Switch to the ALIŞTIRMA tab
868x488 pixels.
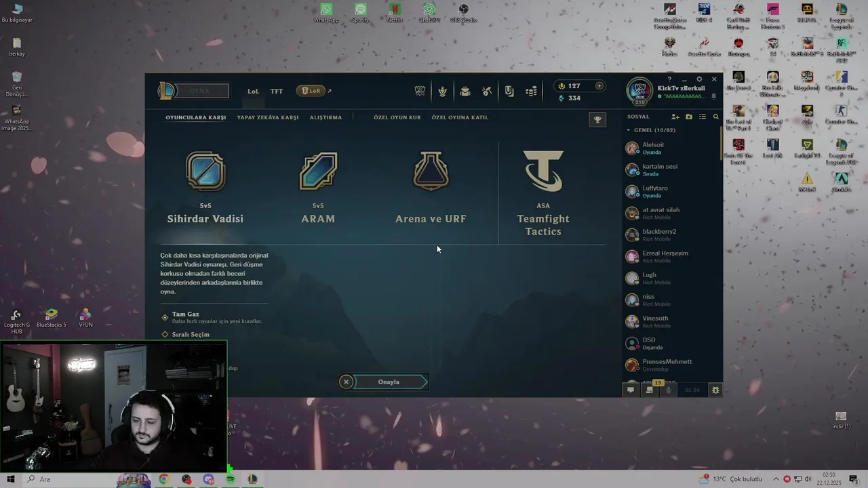click(325, 117)
